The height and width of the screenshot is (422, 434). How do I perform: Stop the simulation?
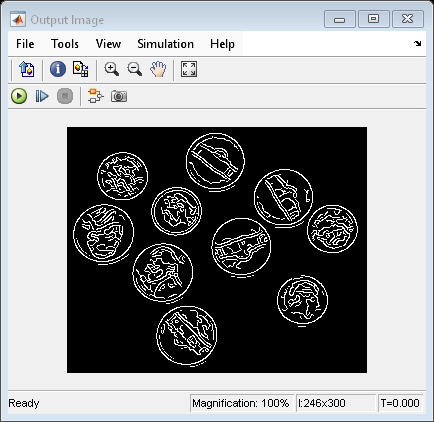point(65,96)
